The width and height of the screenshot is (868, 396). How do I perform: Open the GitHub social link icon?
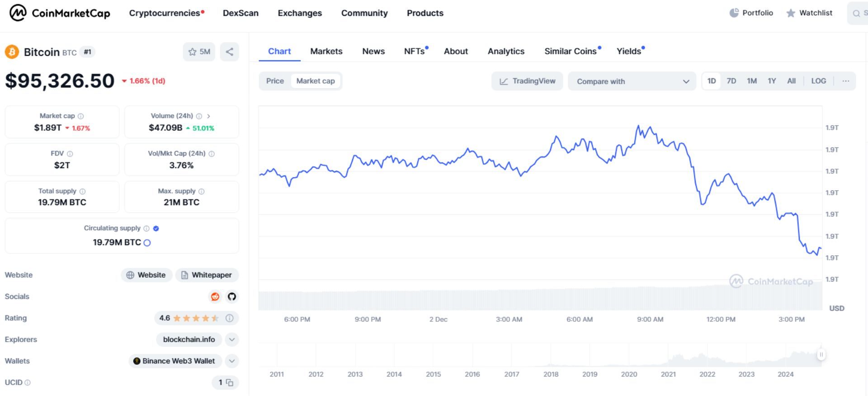pyautogui.click(x=232, y=297)
